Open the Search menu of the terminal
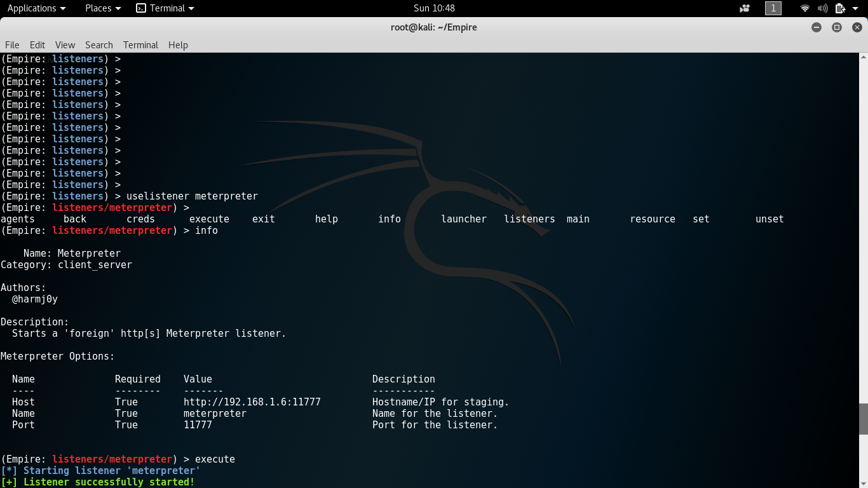This screenshot has height=488, width=868. pyautogui.click(x=98, y=45)
